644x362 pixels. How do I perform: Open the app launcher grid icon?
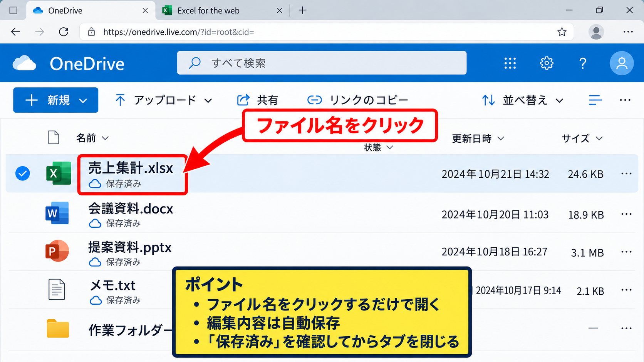(x=510, y=63)
